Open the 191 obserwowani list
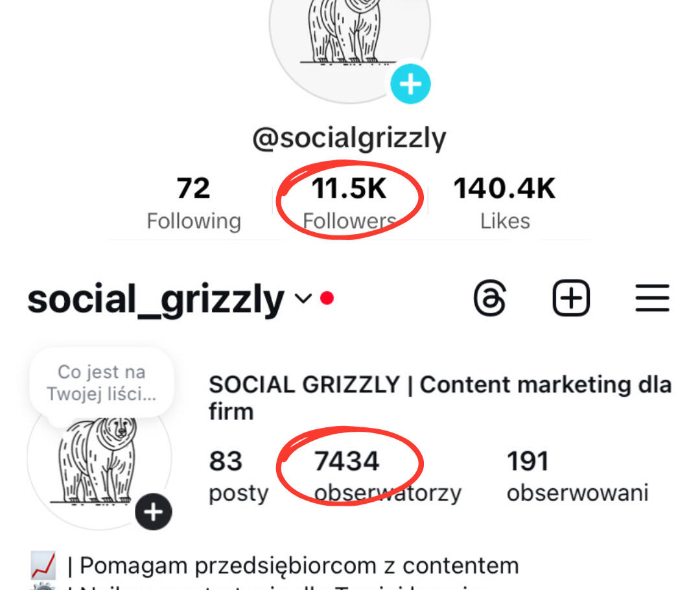 577,477
